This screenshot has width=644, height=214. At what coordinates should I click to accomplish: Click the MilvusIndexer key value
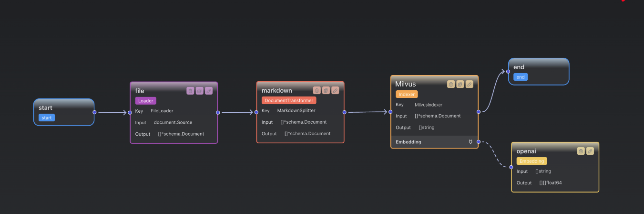[429, 105]
